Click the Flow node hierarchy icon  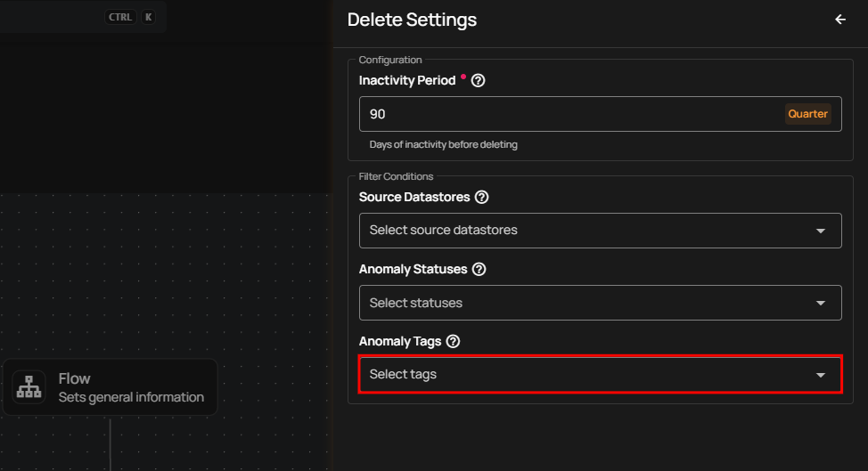tap(30, 387)
